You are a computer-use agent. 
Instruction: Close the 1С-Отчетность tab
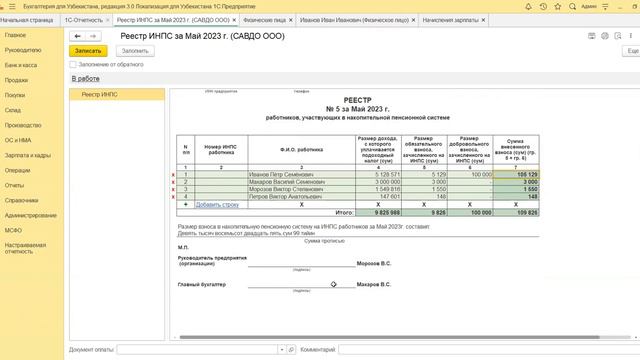click(108, 20)
